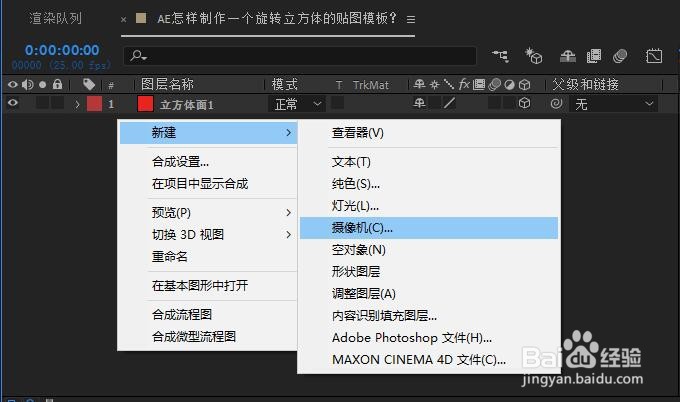680x402 pixels.
Task: Open graph editor icon
Action: (654, 56)
